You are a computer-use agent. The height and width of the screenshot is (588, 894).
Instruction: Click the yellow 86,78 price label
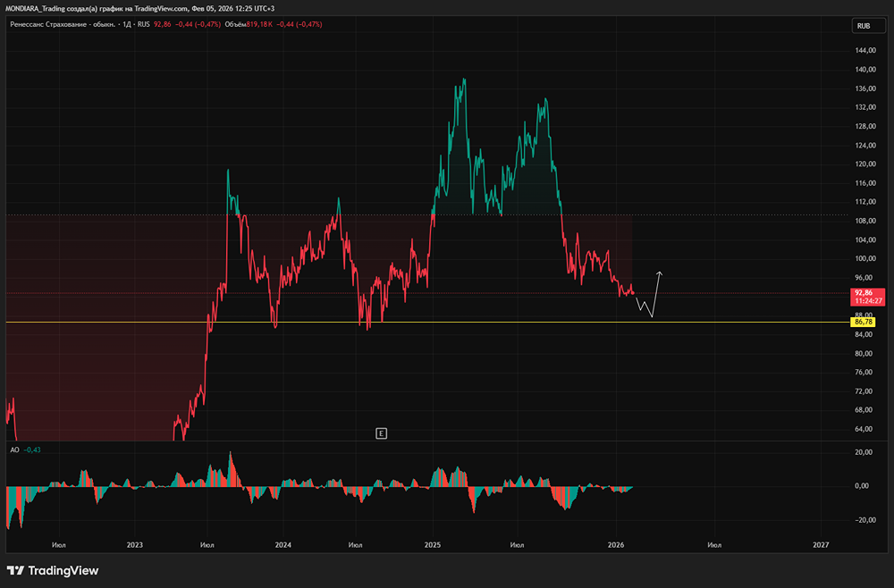click(x=864, y=322)
